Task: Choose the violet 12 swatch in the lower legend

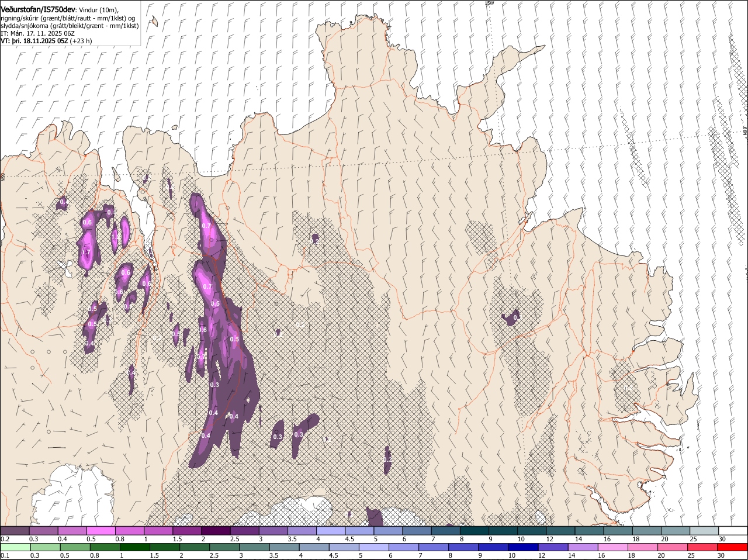Action: 553,547
